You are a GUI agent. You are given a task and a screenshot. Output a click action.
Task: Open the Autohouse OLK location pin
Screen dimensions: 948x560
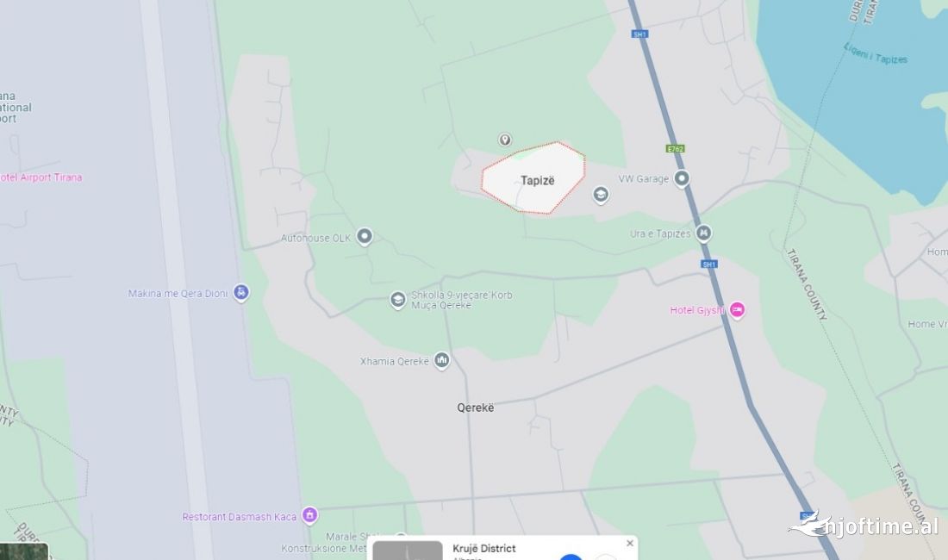[364, 236]
